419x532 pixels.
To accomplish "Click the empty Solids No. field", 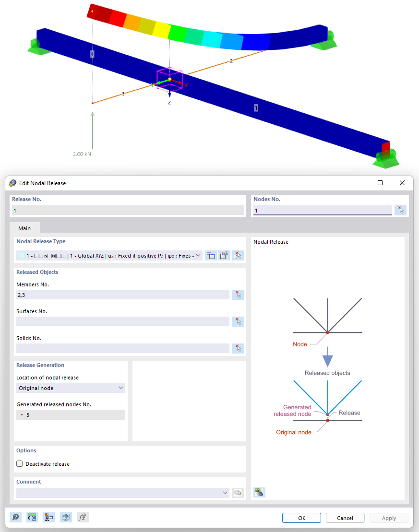I will click(x=123, y=348).
